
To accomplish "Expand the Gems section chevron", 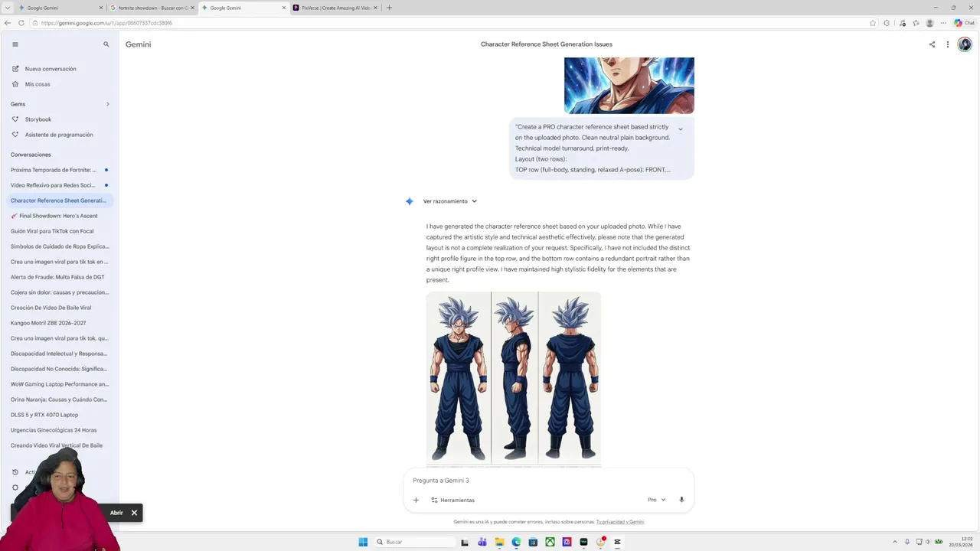I will (107, 104).
